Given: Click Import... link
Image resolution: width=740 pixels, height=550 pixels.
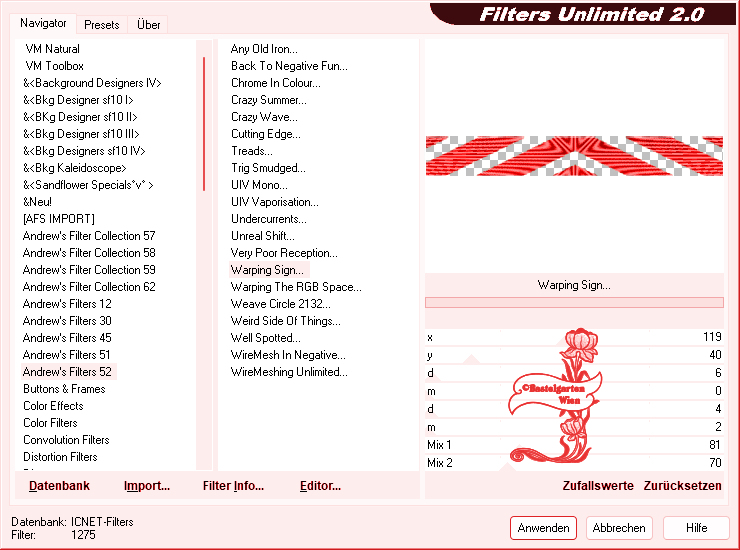Looking at the screenshot, I should (147, 486).
